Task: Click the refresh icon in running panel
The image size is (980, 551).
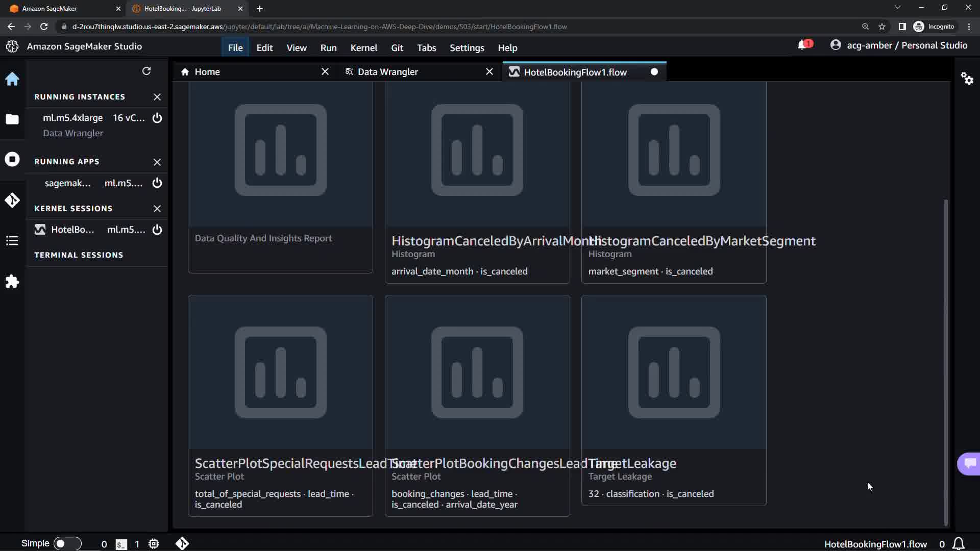Action: [x=146, y=71]
